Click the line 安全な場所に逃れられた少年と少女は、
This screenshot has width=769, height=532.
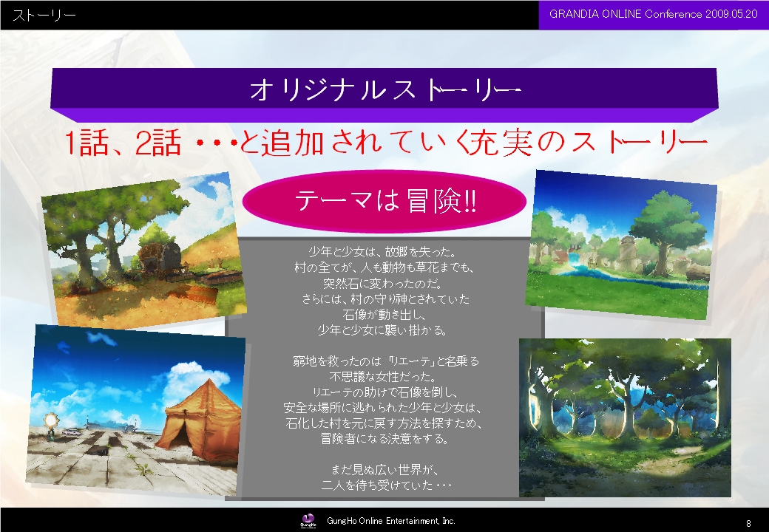coord(383,408)
